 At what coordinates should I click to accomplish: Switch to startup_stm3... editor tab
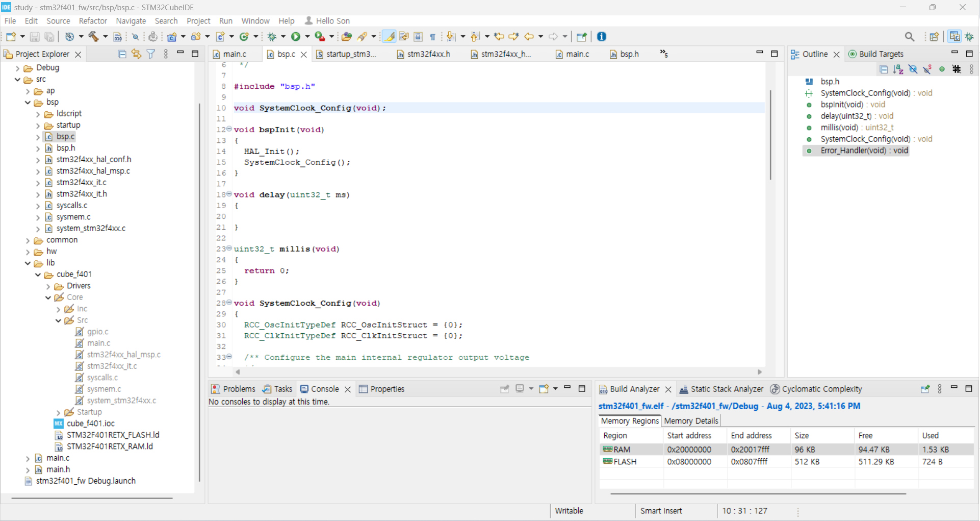(346, 54)
